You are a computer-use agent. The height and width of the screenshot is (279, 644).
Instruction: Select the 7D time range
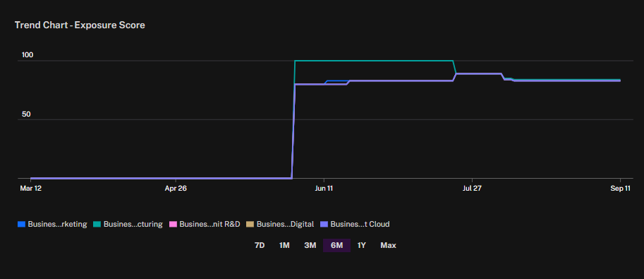click(x=260, y=245)
